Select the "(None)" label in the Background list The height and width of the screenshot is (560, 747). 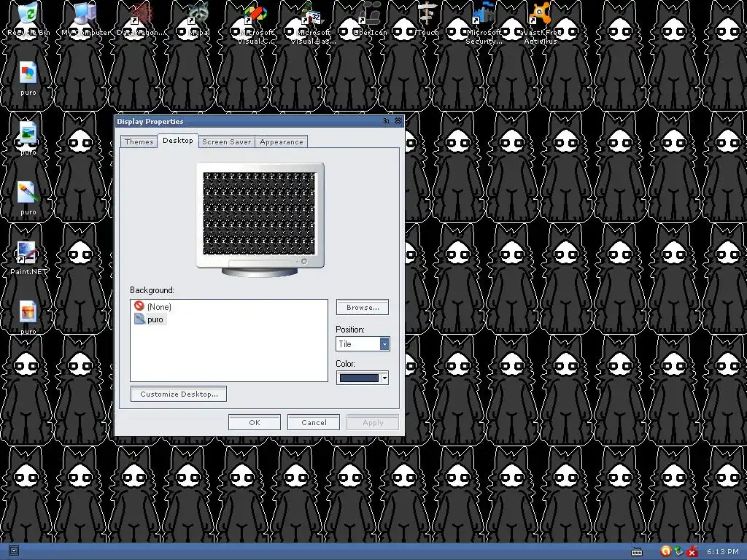click(159, 307)
